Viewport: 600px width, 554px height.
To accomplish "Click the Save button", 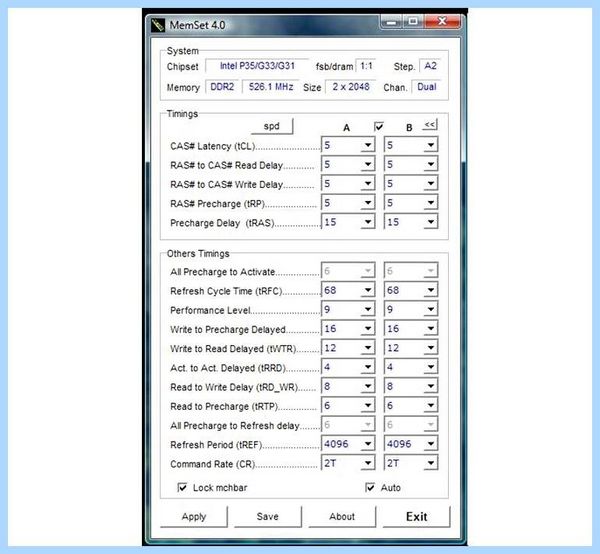I will tap(268, 517).
